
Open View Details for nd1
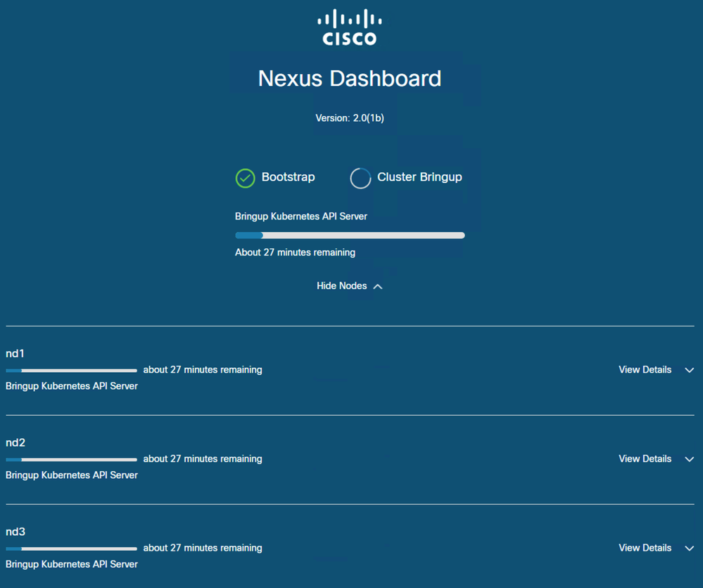[x=645, y=370]
